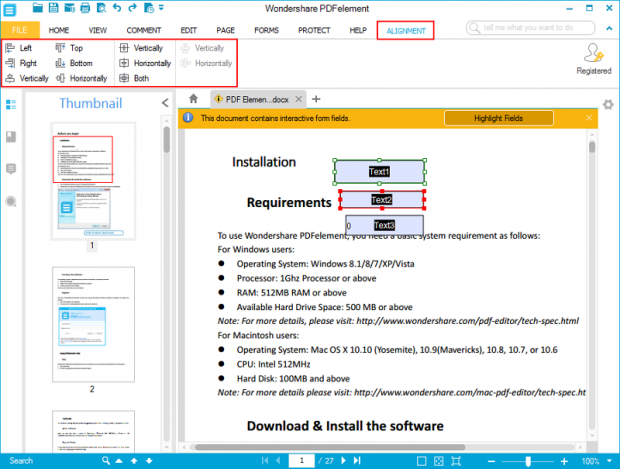Open the Bookmark panel sidebar icon

point(11,137)
